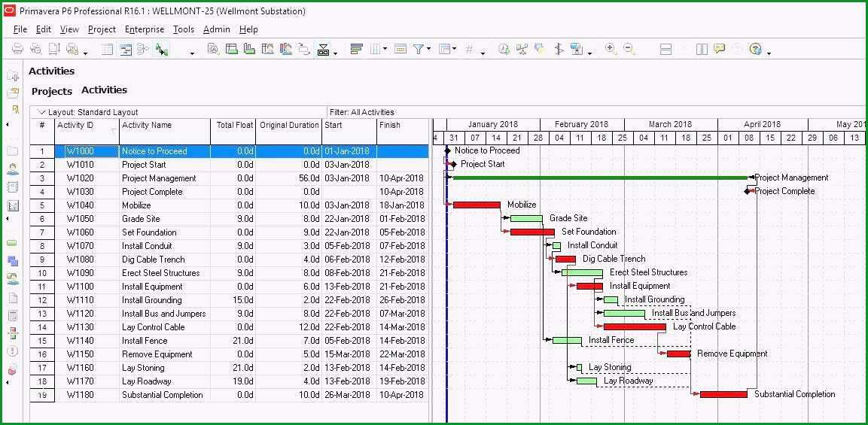Open the File menu
868x425 pixels.
click(x=20, y=29)
